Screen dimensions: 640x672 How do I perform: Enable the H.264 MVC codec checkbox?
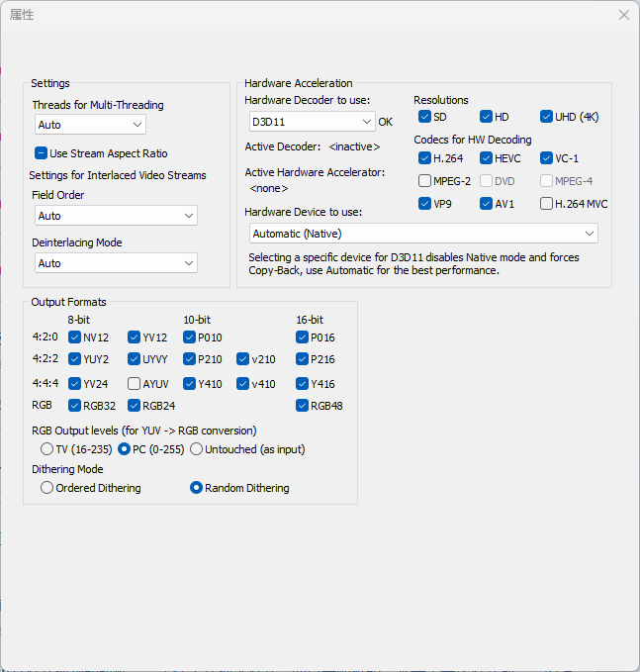pos(547,204)
